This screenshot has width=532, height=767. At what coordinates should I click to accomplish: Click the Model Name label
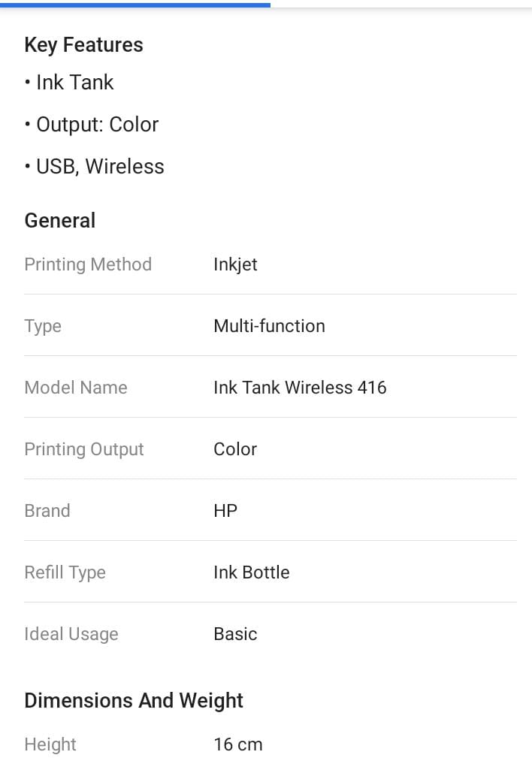(x=76, y=388)
